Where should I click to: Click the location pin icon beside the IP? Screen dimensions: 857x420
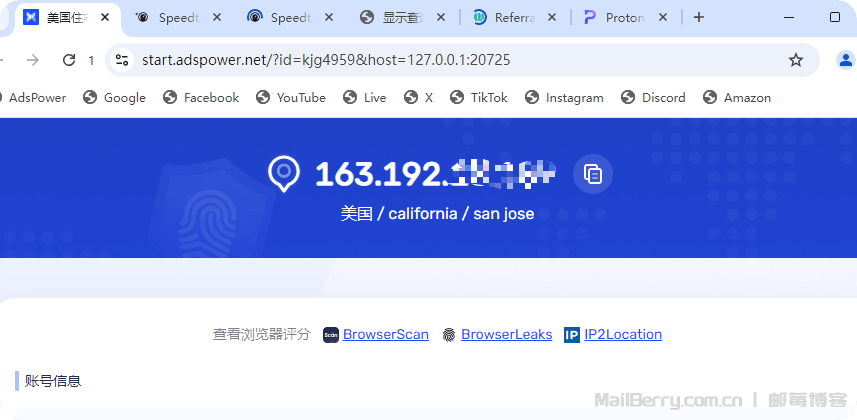284,173
